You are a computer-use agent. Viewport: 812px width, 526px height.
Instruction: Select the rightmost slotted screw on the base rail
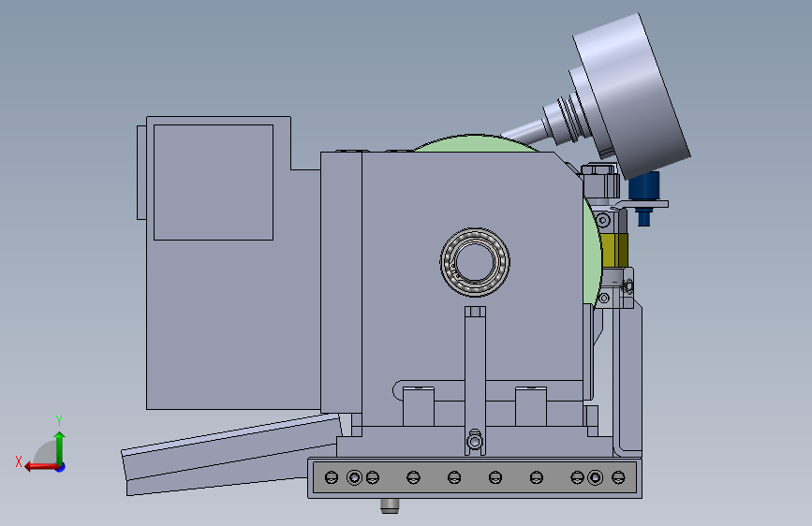click(618, 477)
